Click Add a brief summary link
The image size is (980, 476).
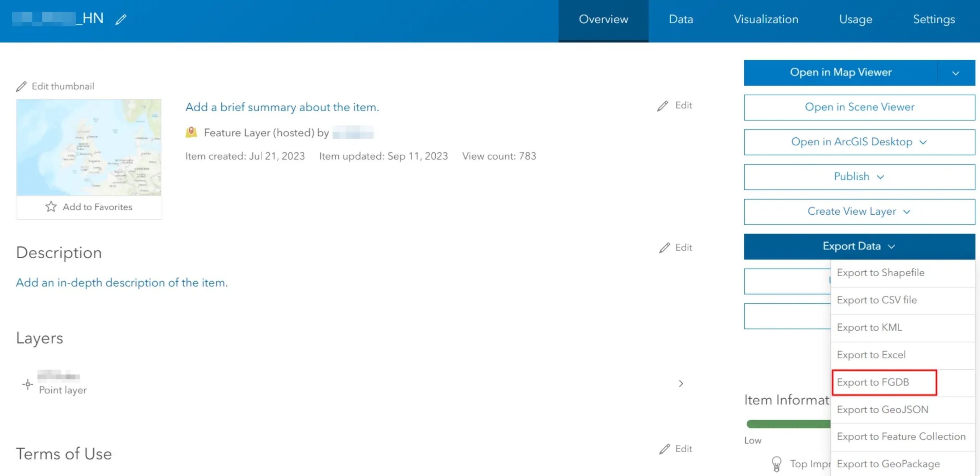click(282, 108)
